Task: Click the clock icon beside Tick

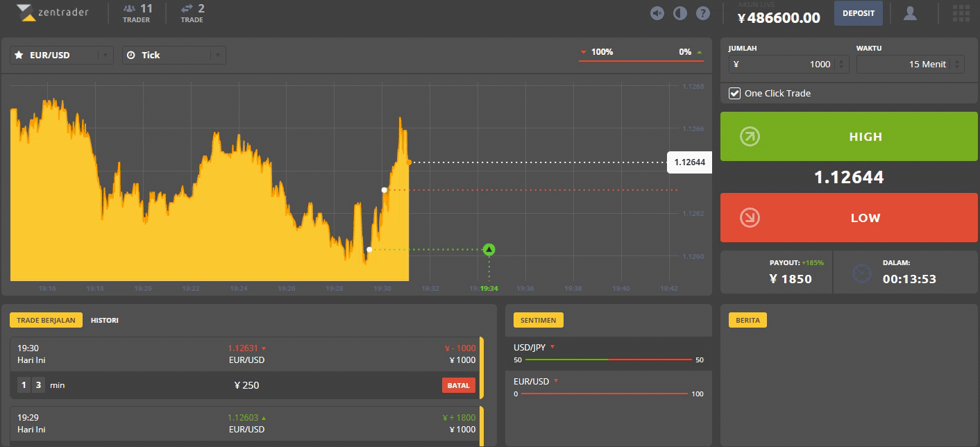Action: coord(131,55)
